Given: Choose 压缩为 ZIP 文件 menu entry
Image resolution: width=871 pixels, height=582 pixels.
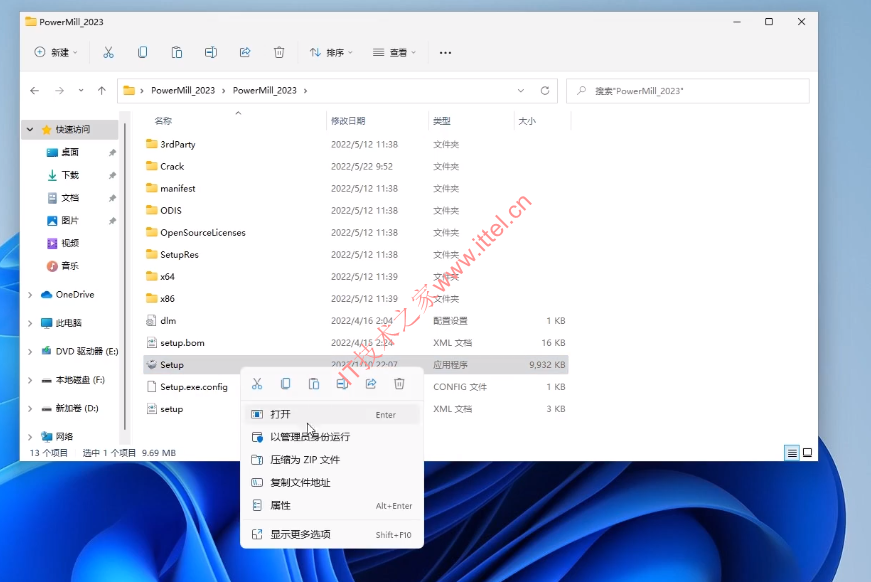Looking at the screenshot, I should pos(332,460).
